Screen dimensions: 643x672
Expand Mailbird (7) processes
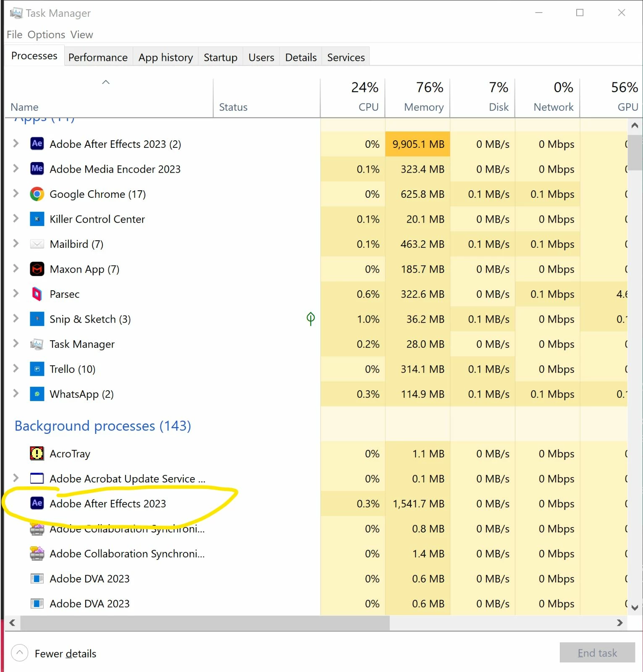tap(16, 244)
